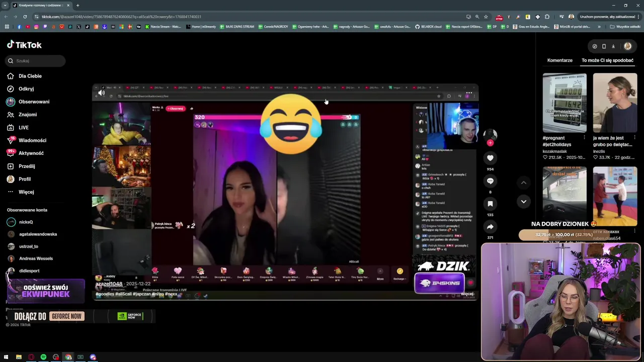The height and width of the screenshot is (362, 644).
Task: Show hidden bookmarks overflow chevron
Action: (599, 27)
